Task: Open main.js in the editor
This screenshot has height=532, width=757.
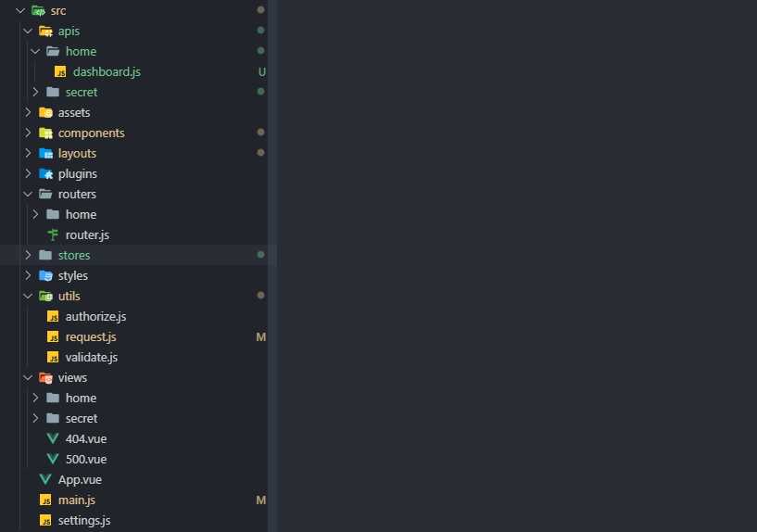Action: (76, 500)
